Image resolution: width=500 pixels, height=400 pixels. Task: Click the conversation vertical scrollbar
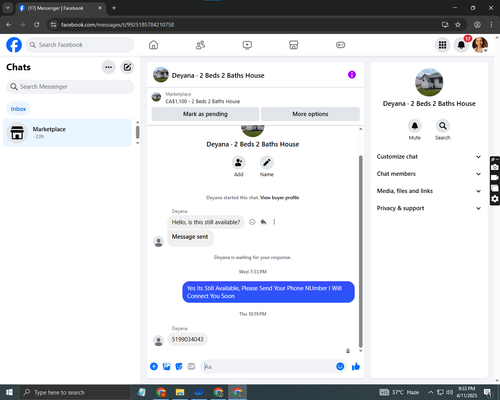[360, 252]
